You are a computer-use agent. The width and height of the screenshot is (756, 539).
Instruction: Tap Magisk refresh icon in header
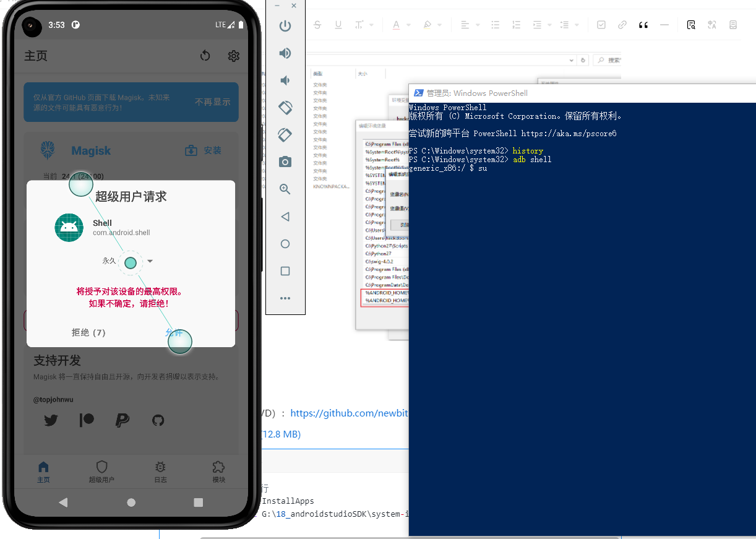click(205, 56)
